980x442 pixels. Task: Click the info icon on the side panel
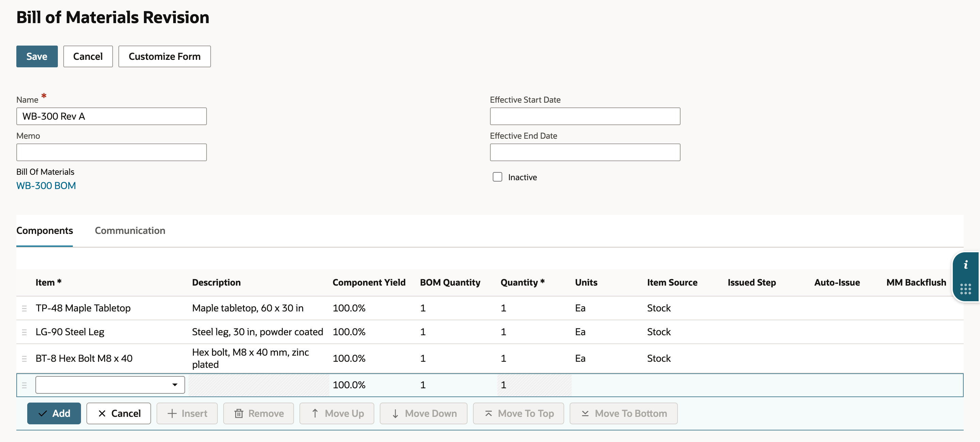point(966,265)
